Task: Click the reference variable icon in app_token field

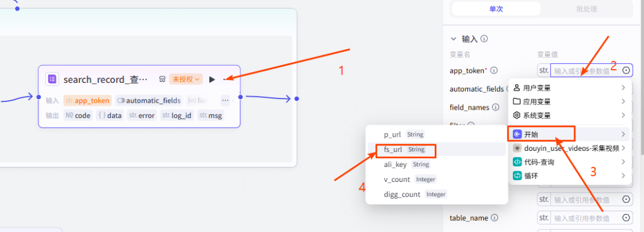Action: (x=626, y=70)
